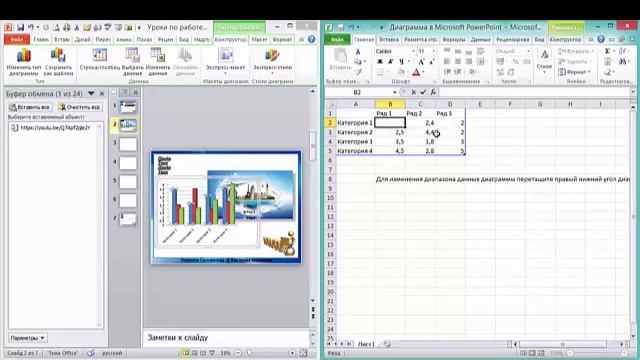Click zoom out minus in PowerPoint status bar
Screen dimensions: 640x360
point(238,353)
